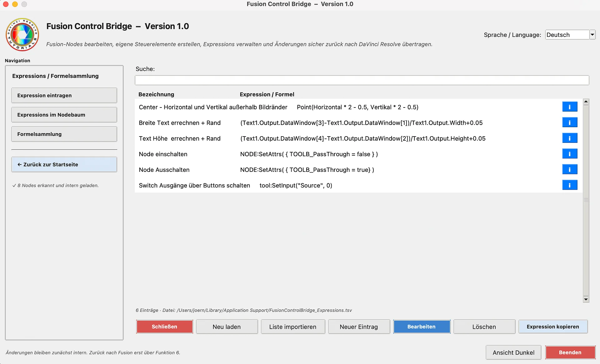Select Formelsammlung in the navigation

[64, 134]
